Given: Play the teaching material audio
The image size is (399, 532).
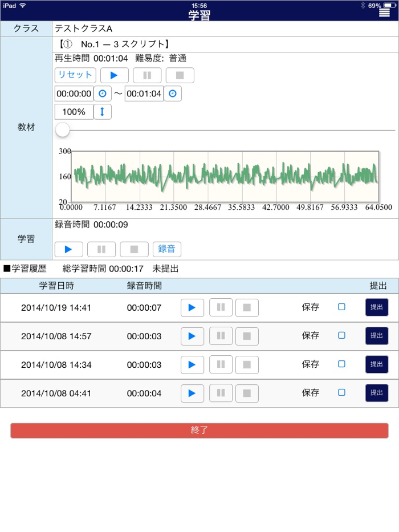Looking at the screenshot, I should click(115, 75).
